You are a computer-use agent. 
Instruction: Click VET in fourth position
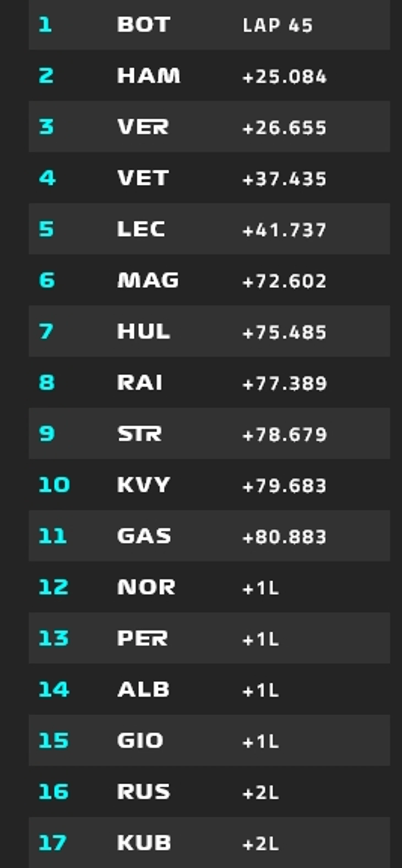(x=143, y=178)
